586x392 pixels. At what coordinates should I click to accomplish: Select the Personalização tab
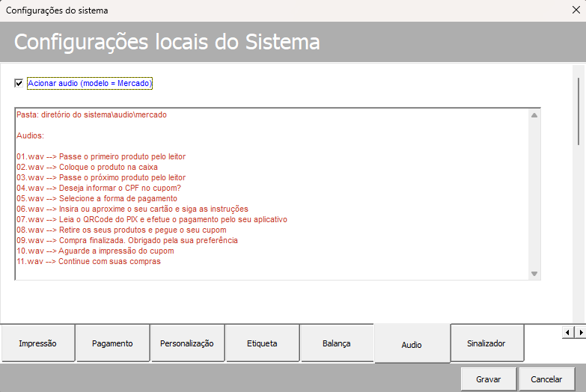click(x=187, y=343)
